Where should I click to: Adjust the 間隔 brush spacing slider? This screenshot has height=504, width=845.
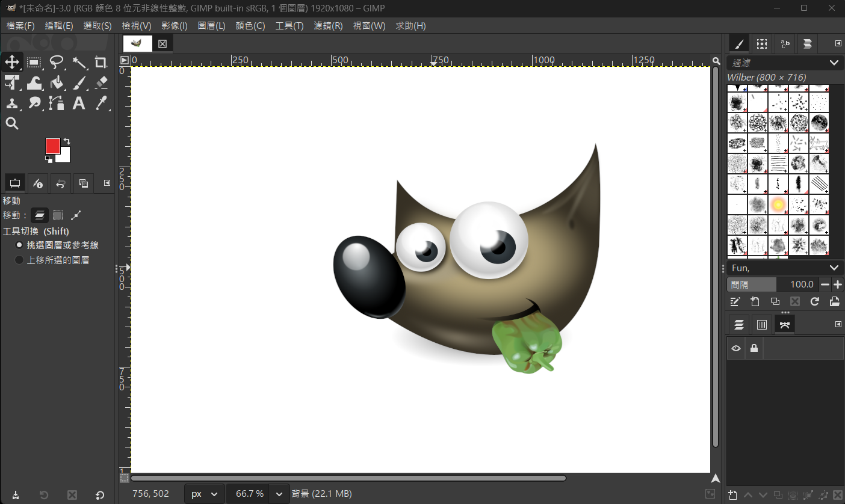pyautogui.click(x=773, y=284)
